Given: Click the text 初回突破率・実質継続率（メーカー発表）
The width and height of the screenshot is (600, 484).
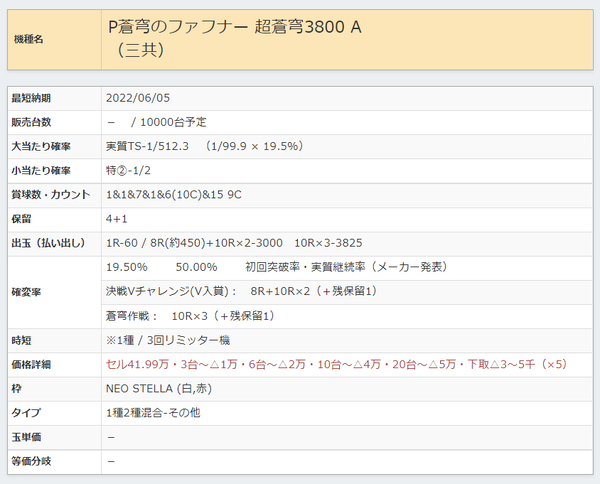Looking at the screenshot, I should tap(347, 267).
